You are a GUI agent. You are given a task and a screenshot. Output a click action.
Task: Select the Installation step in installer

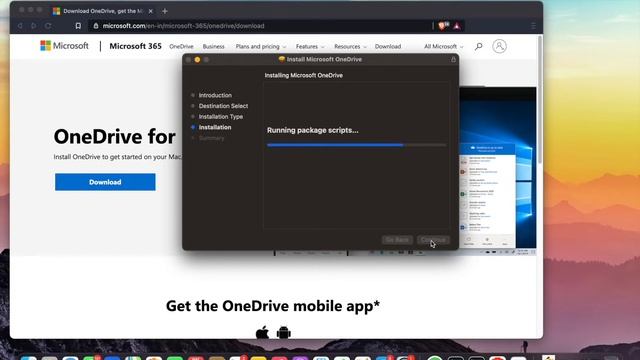pyautogui.click(x=215, y=127)
